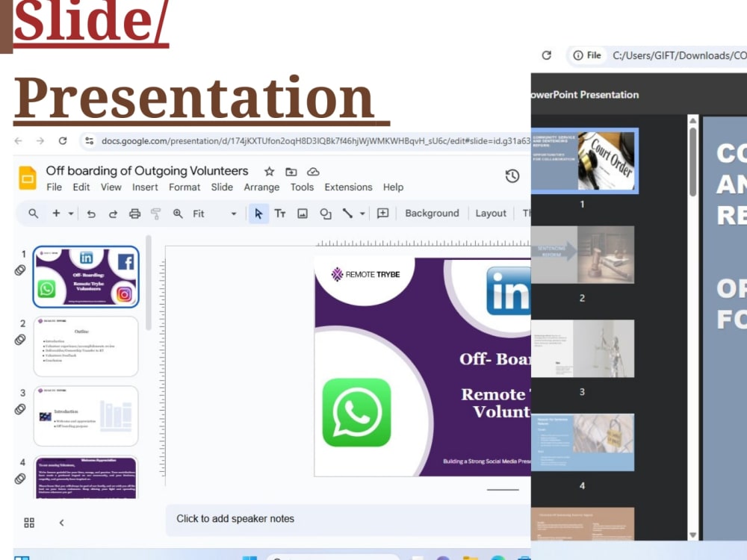The image size is (747, 560).
Task: Open the Edit menu
Action: tap(81, 187)
